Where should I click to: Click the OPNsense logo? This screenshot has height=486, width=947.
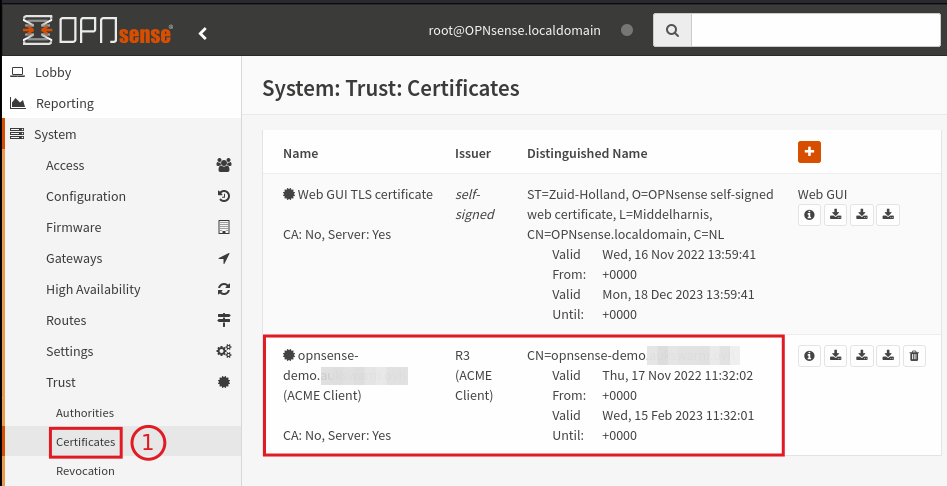point(98,31)
